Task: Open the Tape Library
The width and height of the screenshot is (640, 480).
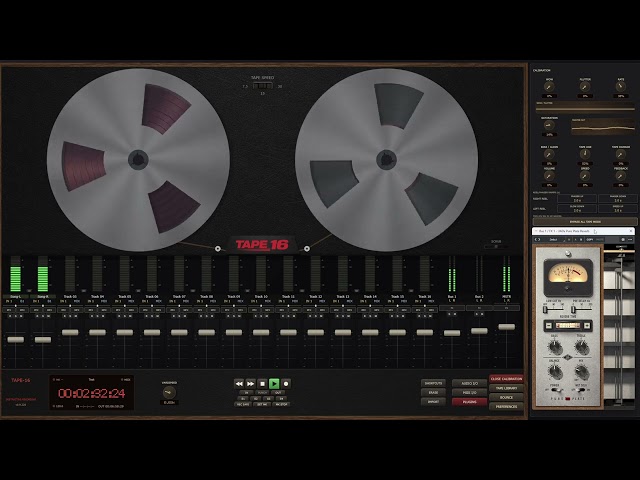Action: tap(506, 388)
